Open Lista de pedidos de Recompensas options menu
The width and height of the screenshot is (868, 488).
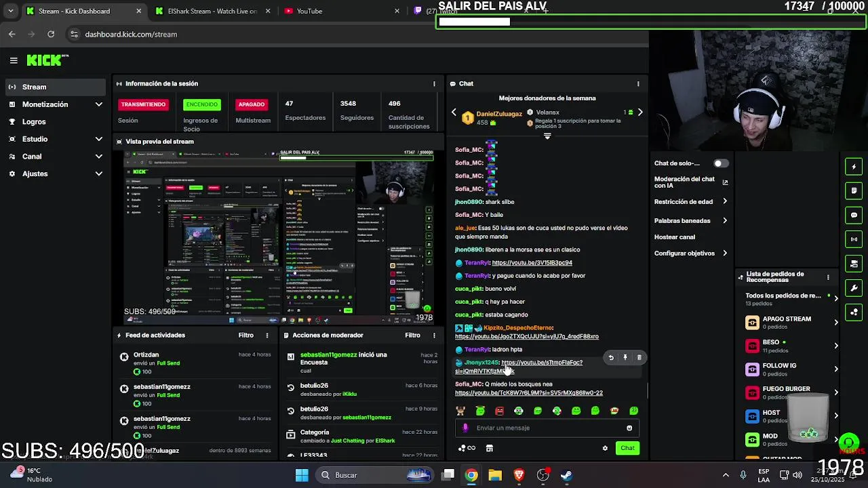(x=828, y=277)
